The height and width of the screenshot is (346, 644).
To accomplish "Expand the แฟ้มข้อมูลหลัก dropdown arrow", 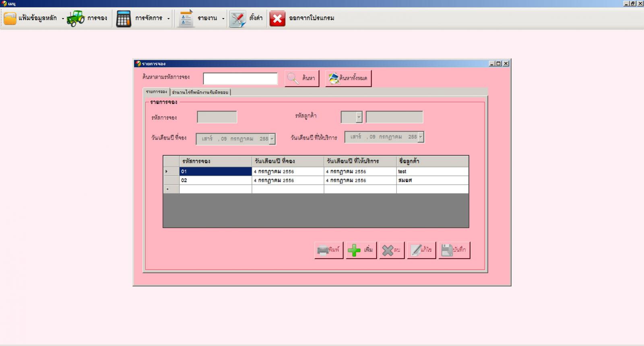I will 63,19.
